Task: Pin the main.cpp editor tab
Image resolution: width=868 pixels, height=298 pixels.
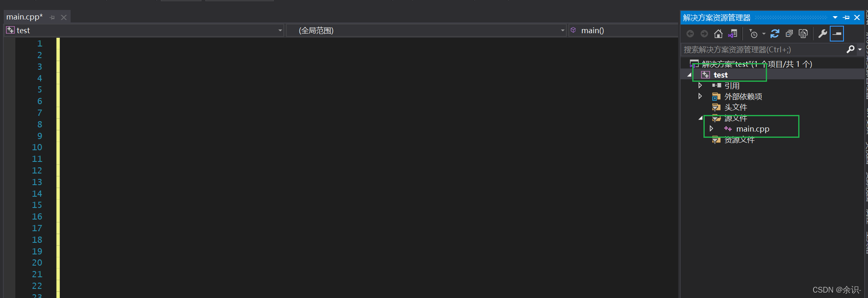Action: (52, 17)
